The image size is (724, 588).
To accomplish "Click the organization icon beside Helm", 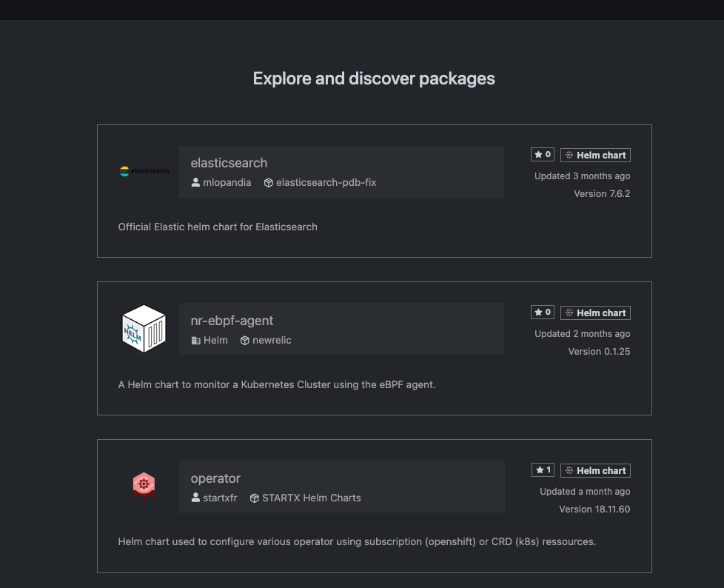I will tap(195, 340).
